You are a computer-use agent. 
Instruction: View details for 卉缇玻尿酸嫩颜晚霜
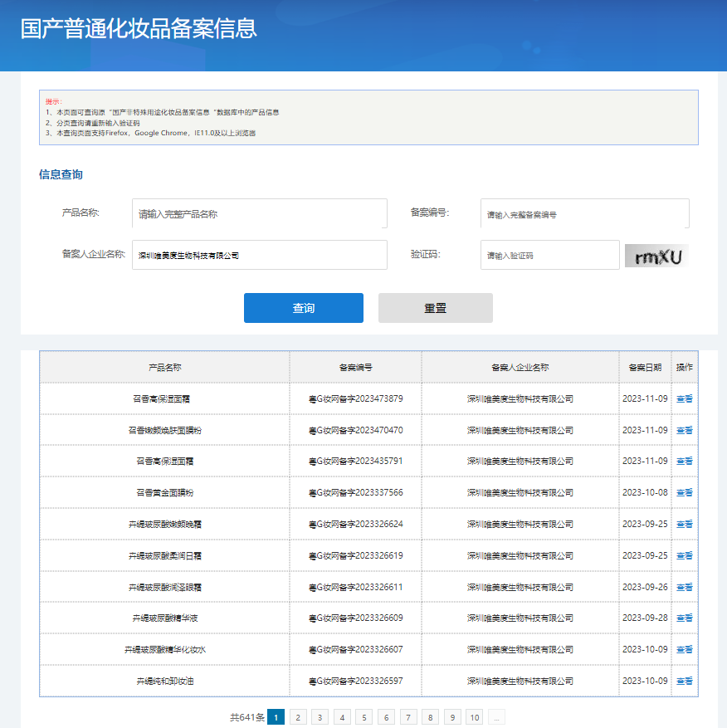pos(684,524)
